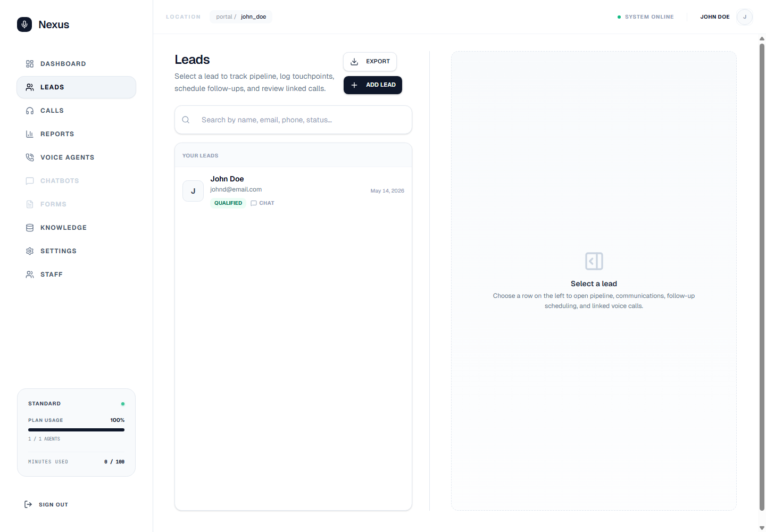Open the Knowledge section
Image resolution: width=766 pixels, height=532 pixels.
coord(76,228)
